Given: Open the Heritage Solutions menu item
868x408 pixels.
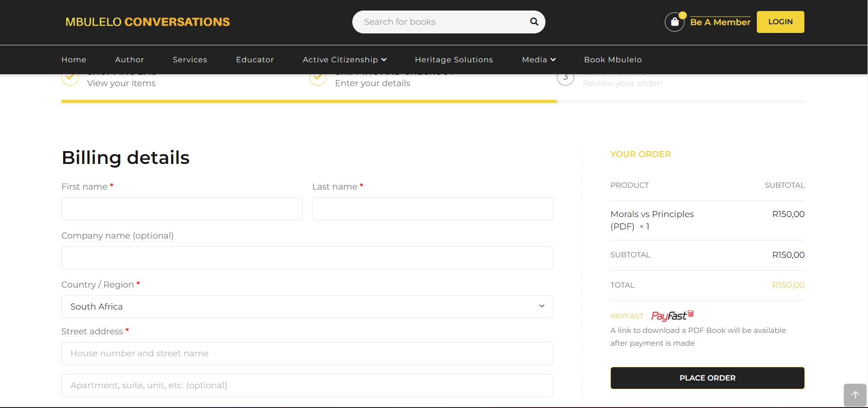Looking at the screenshot, I should tap(453, 60).
